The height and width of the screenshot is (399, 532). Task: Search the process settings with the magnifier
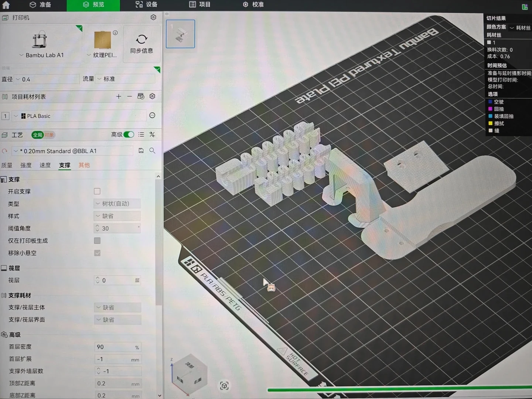click(152, 151)
